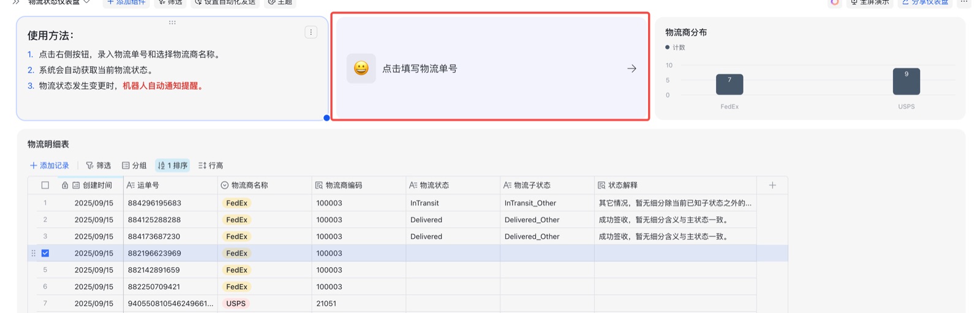Open the 分组 grouping options
The height and width of the screenshot is (313, 980).
point(134,165)
